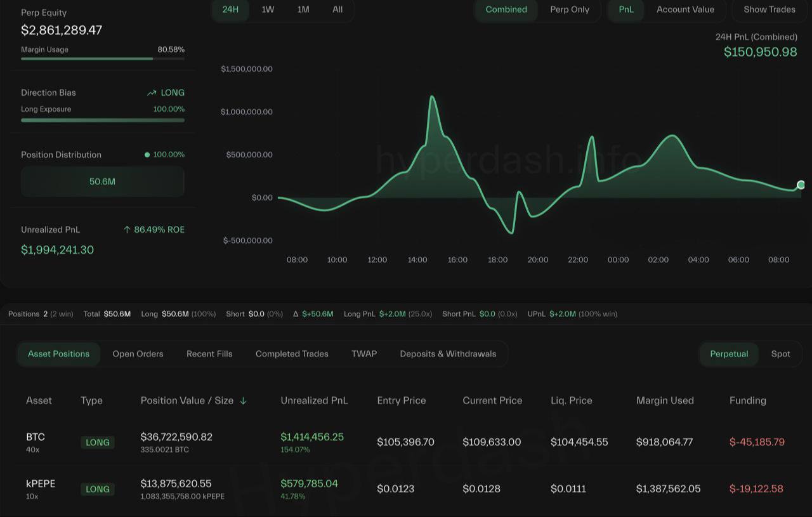
Task: Click BTC current price $109,633.00
Action: (492, 442)
